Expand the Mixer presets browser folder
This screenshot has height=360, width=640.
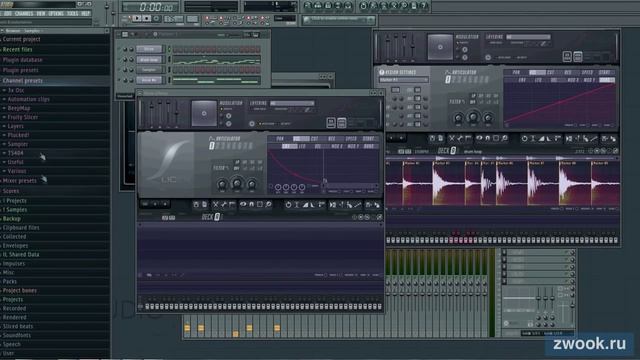coord(19,180)
